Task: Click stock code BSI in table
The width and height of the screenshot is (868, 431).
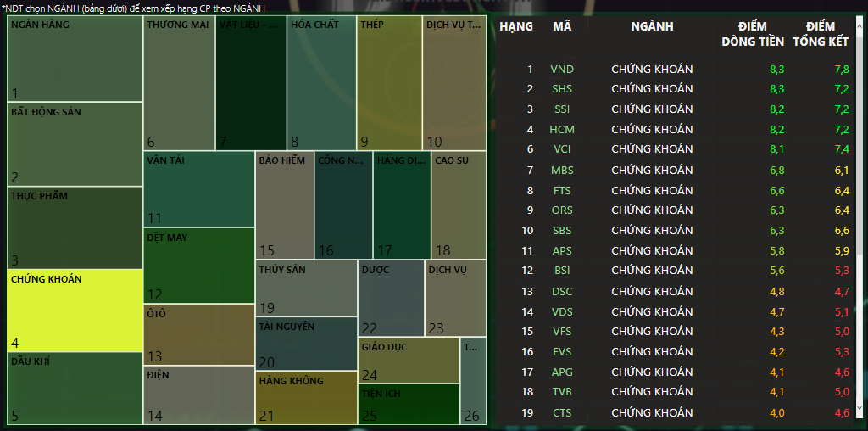Action: point(562,271)
